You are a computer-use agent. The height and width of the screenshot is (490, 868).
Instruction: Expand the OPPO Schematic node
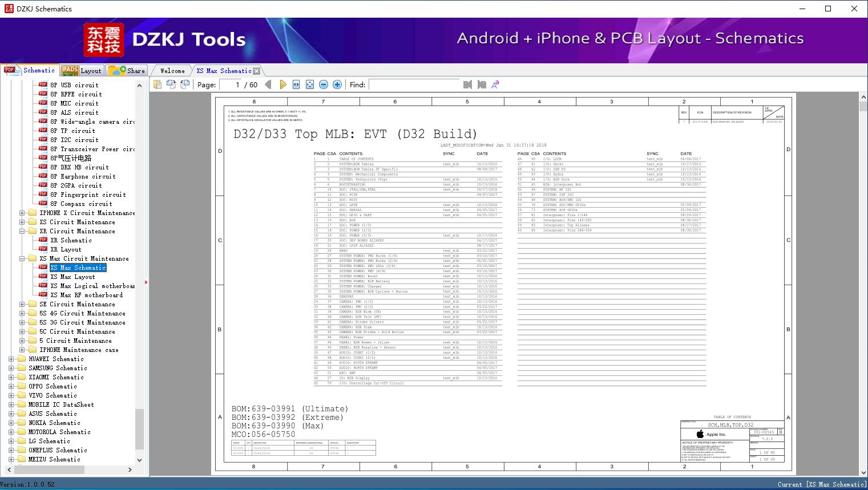pyautogui.click(x=11, y=386)
